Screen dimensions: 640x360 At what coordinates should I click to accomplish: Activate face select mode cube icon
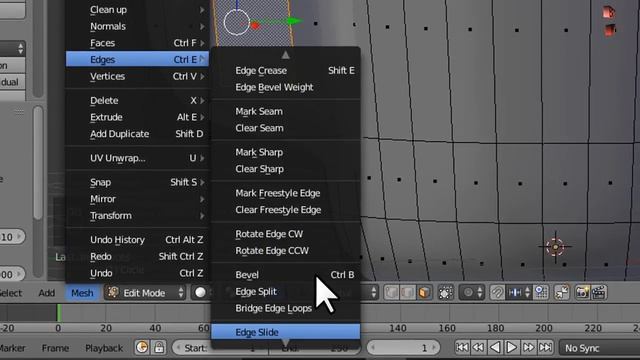coord(424,292)
